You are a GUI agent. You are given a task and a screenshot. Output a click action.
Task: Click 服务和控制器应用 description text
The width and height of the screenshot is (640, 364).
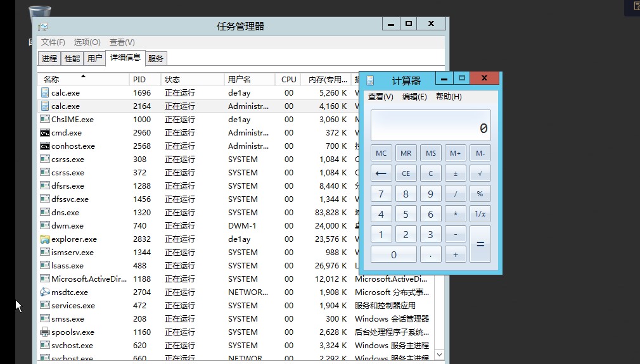pos(385,306)
